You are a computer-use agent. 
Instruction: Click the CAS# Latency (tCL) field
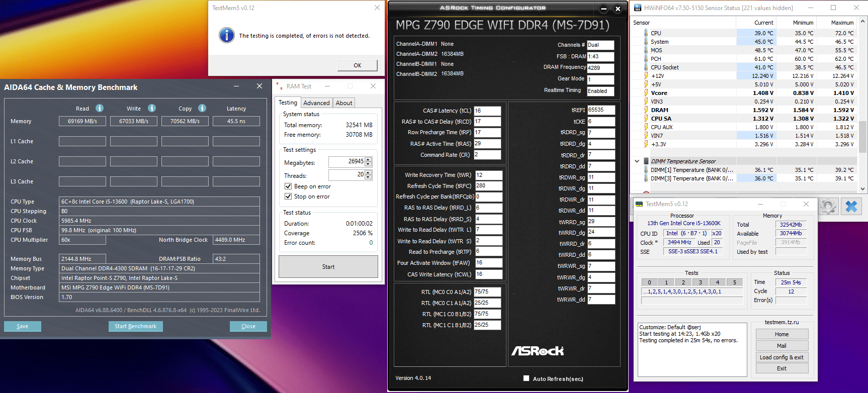point(487,111)
